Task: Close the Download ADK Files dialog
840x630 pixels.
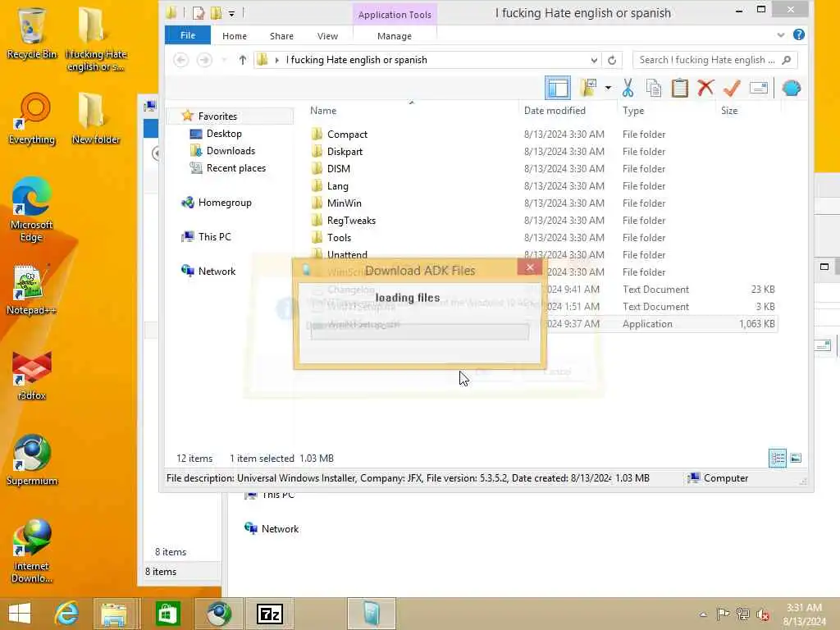Action: pyautogui.click(x=530, y=267)
